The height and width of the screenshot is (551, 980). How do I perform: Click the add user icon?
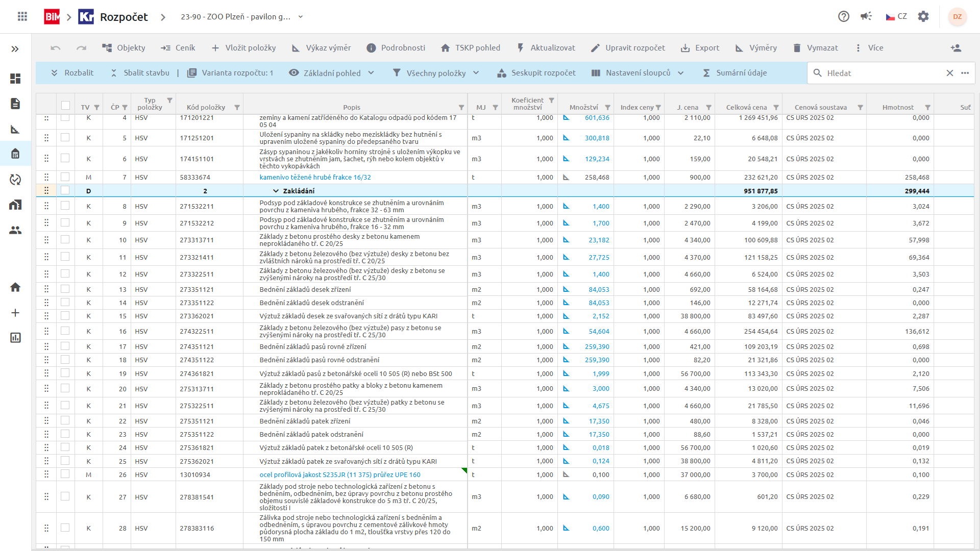(x=955, y=48)
